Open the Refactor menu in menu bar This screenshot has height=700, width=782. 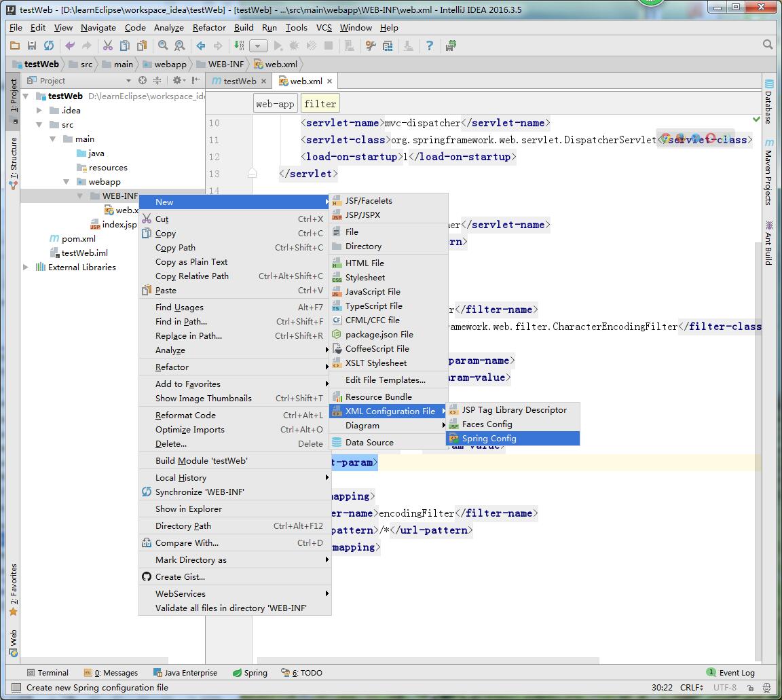(209, 27)
